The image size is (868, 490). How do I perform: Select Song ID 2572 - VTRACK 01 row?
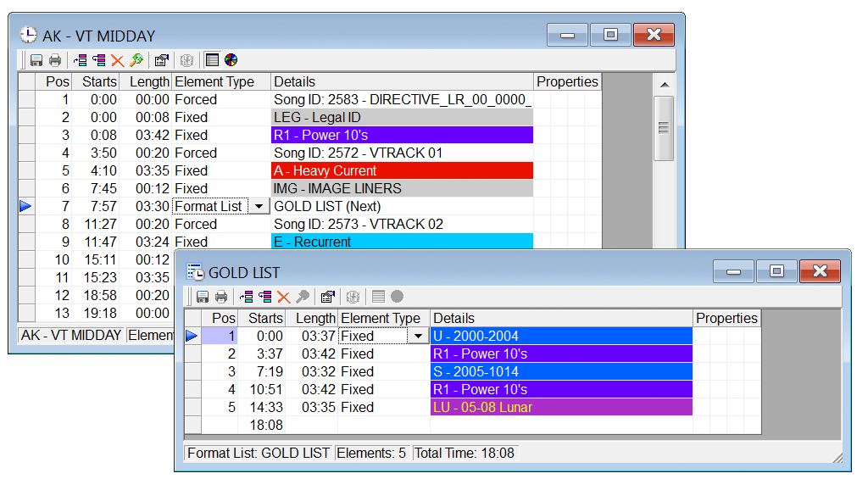coord(402,153)
